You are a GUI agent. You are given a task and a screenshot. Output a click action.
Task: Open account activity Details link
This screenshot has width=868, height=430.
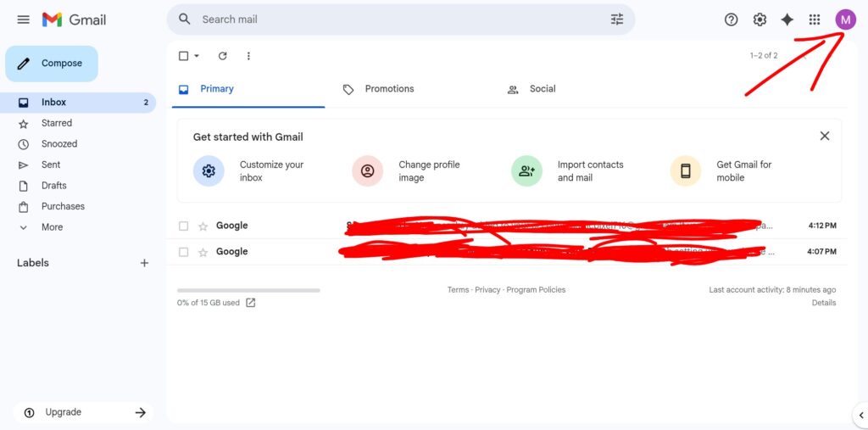click(x=824, y=303)
